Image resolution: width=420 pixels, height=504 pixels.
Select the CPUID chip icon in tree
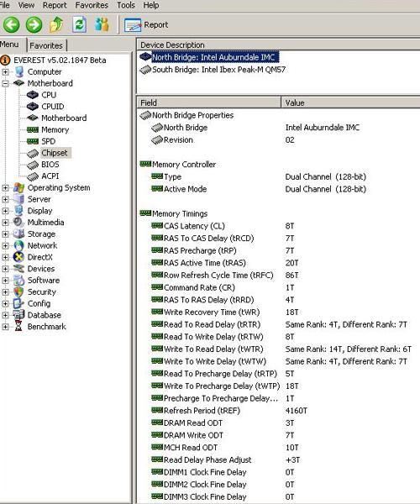click(33, 107)
